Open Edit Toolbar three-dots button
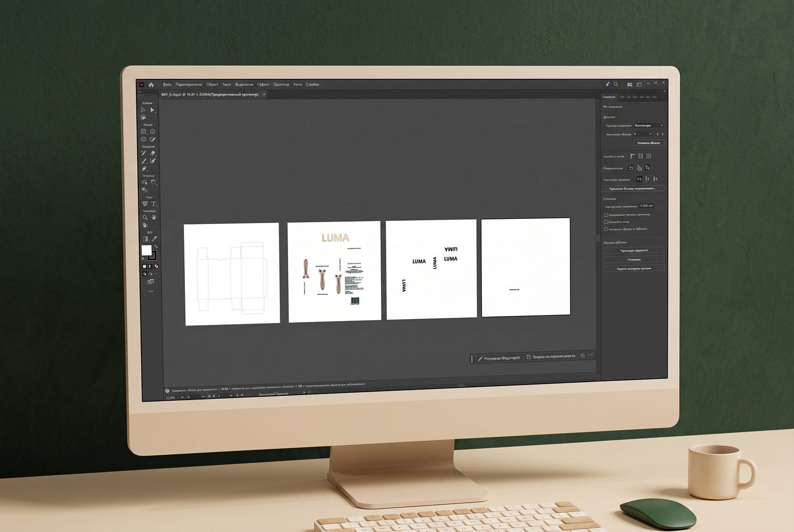The height and width of the screenshot is (532, 794). tap(150, 291)
